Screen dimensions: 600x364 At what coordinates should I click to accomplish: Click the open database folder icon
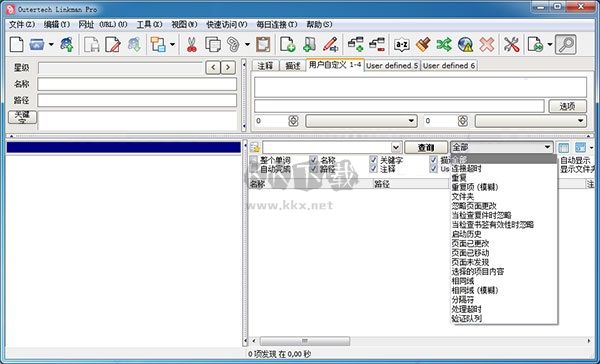(x=37, y=44)
